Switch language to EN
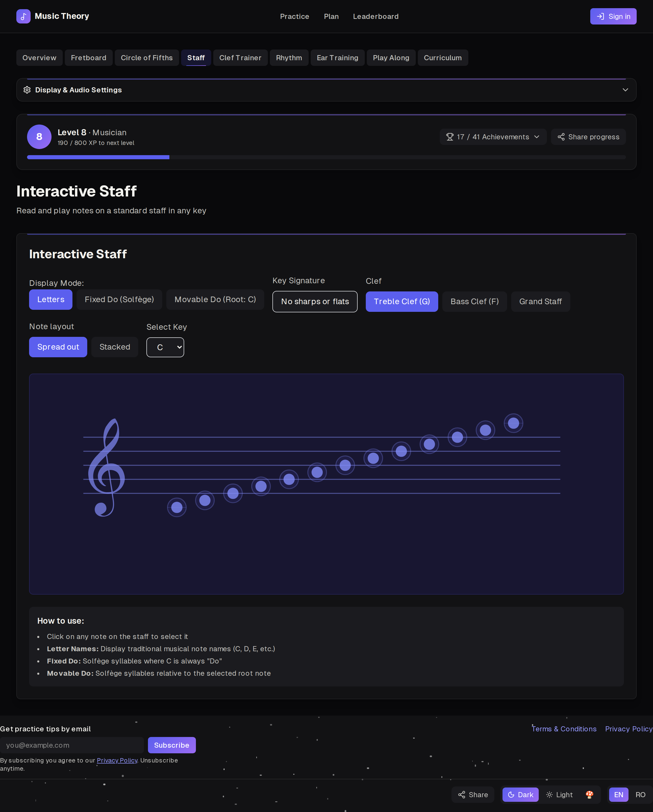The image size is (653, 812). click(618, 794)
